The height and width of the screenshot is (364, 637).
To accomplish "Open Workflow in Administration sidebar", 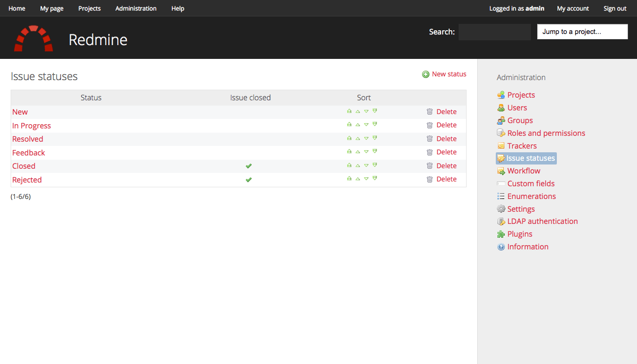I will [519, 171].
